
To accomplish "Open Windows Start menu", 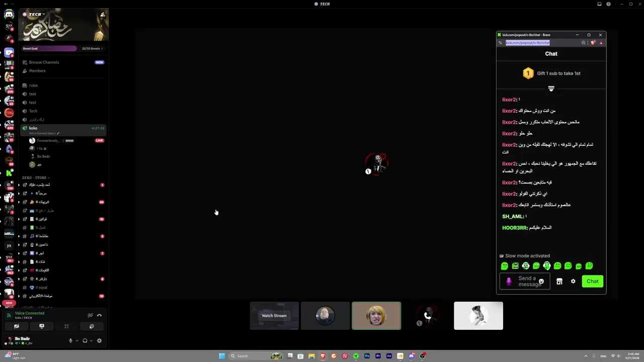I will click(222, 356).
